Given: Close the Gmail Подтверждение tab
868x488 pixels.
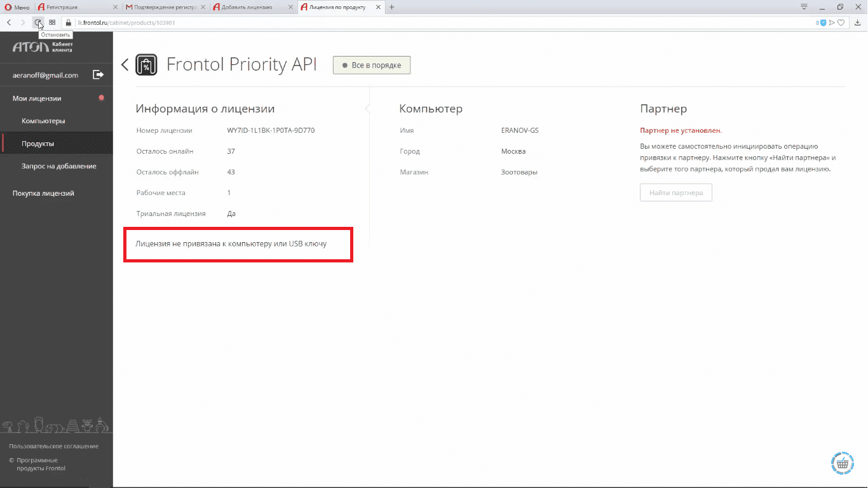Looking at the screenshot, I should 202,7.
